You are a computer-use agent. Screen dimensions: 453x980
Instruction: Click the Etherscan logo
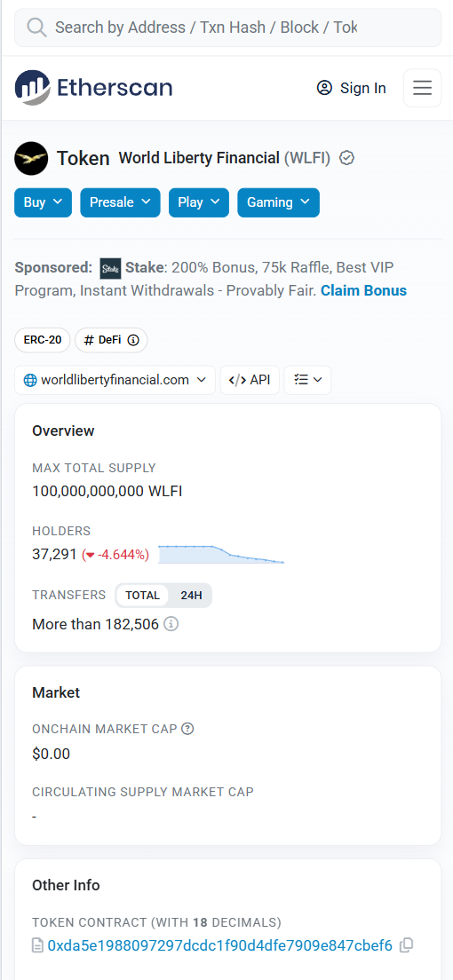(94, 88)
